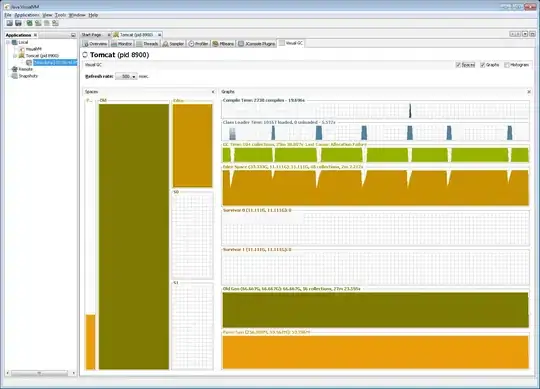The image size is (540, 389).
Task: Switch to the Monitor tab
Action: click(122, 44)
